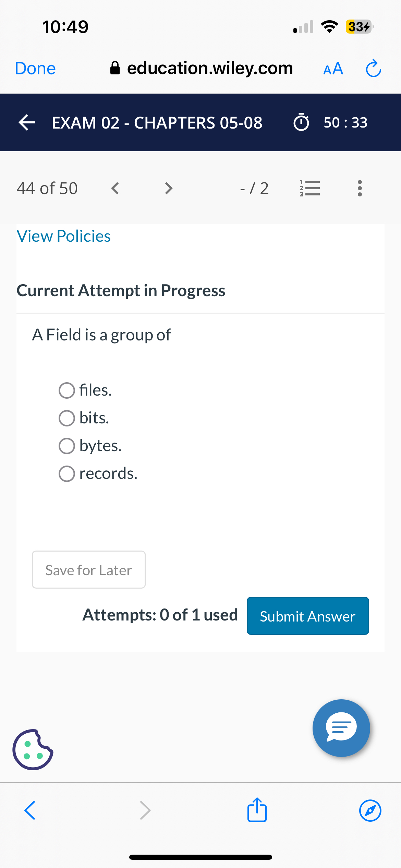Tap the Share icon in Safari's toolbar
The image size is (401, 868).
coord(256,810)
